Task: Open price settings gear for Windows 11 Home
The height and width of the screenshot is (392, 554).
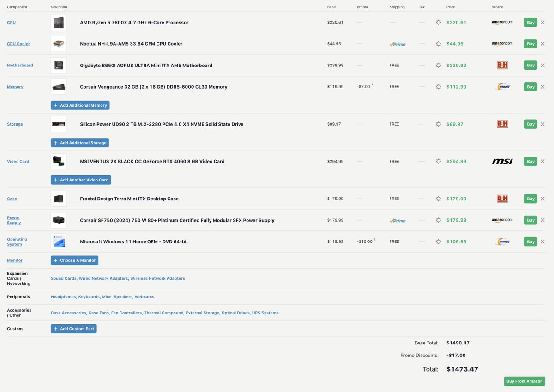Action: click(x=438, y=241)
